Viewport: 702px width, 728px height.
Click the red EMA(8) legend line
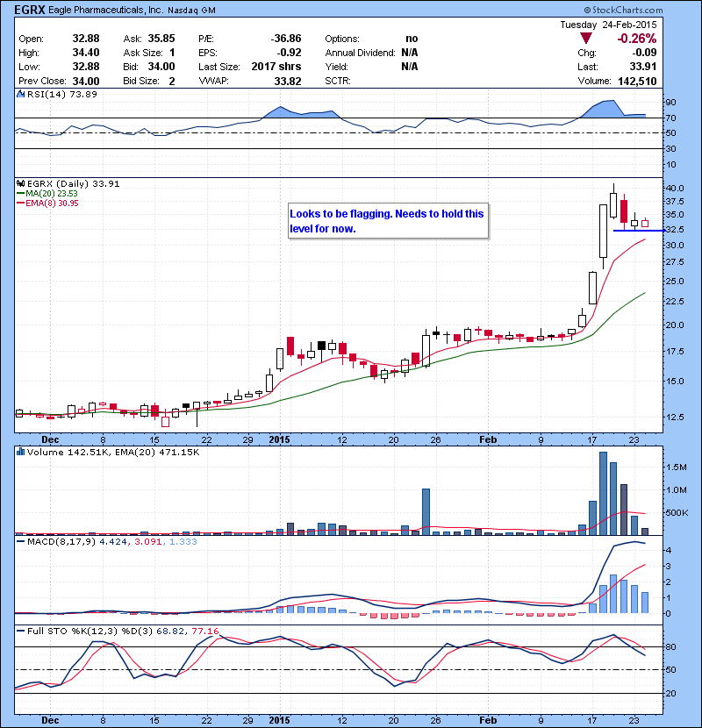[x=20, y=203]
